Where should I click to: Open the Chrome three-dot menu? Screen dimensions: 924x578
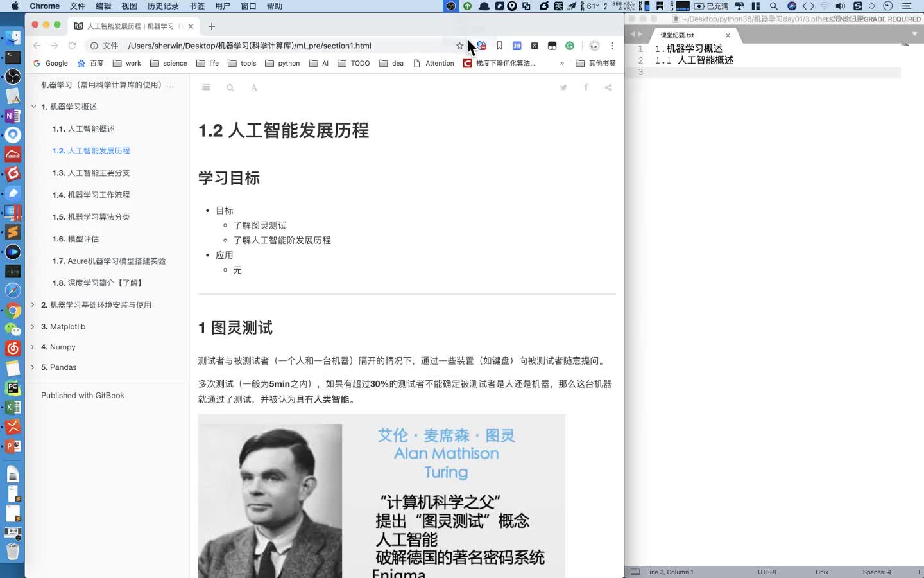tap(612, 46)
